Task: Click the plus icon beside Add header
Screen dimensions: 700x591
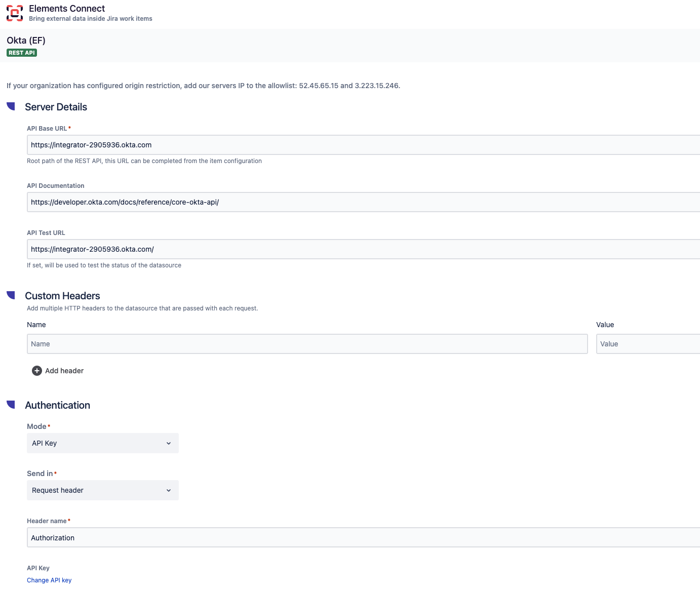Action: [37, 371]
